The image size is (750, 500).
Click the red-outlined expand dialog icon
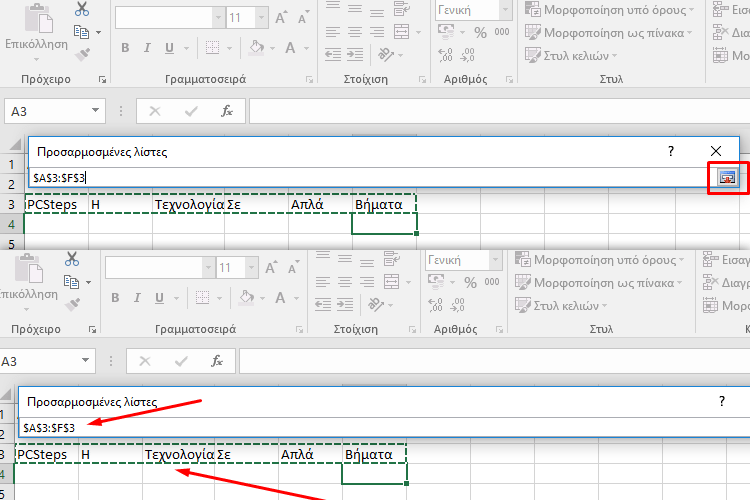click(x=727, y=177)
